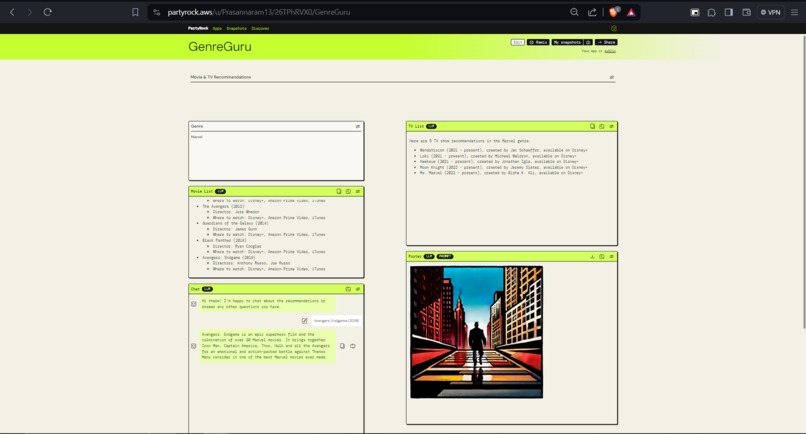Click 'WandaVision' line in TV List
Image resolution: width=806 pixels, height=434 pixels.
click(x=503, y=150)
